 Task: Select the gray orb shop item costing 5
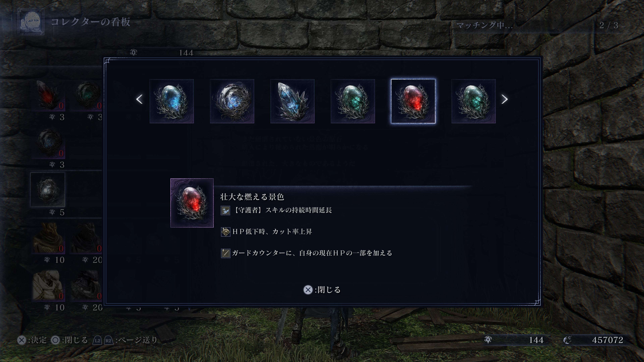click(47, 190)
